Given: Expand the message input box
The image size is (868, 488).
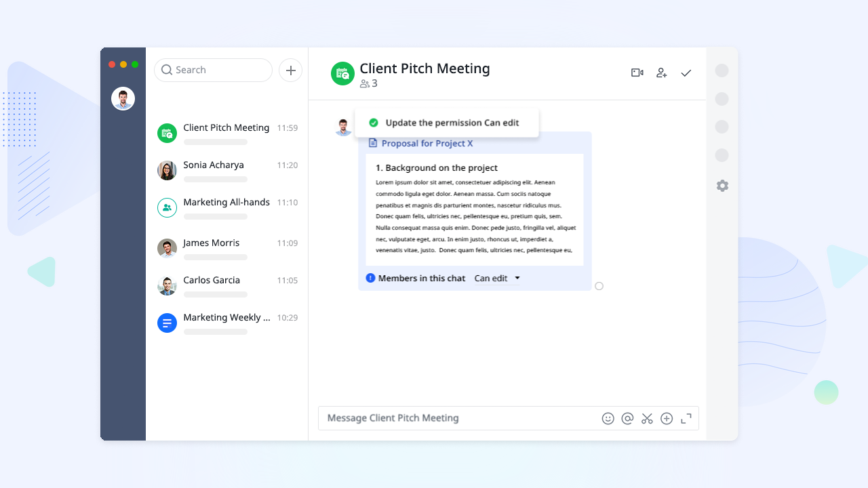Looking at the screenshot, I should point(686,418).
